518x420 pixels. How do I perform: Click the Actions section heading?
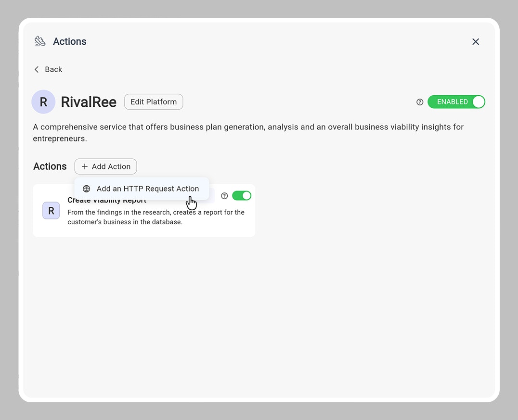pyautogui.click(x=50, y=166)
